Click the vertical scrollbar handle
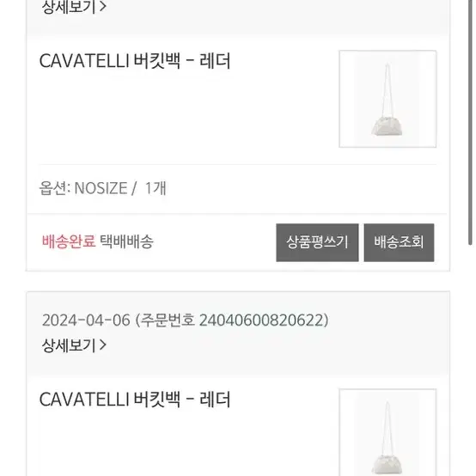476x476 pixels. [x=470, y=121]
